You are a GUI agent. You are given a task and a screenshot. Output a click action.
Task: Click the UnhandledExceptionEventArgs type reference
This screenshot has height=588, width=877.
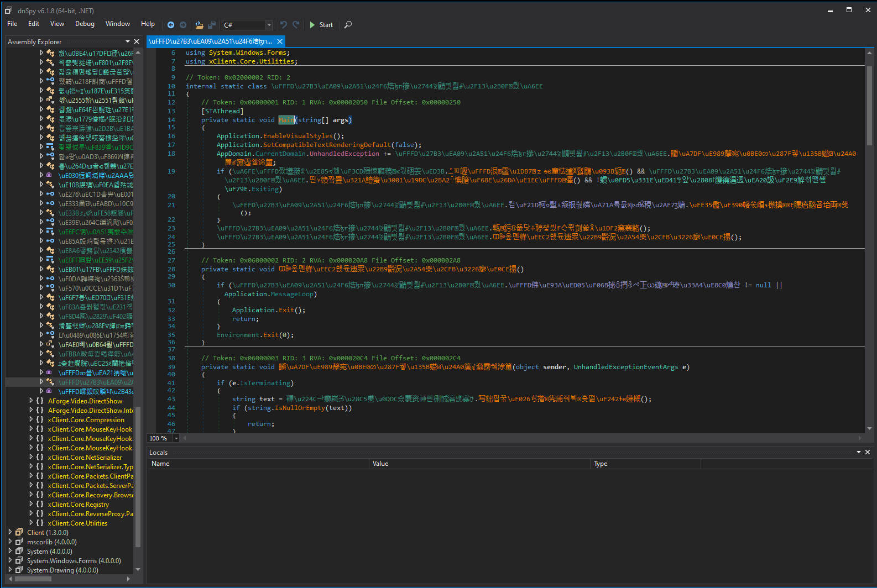pyautogui.click(x=625, y=367)
